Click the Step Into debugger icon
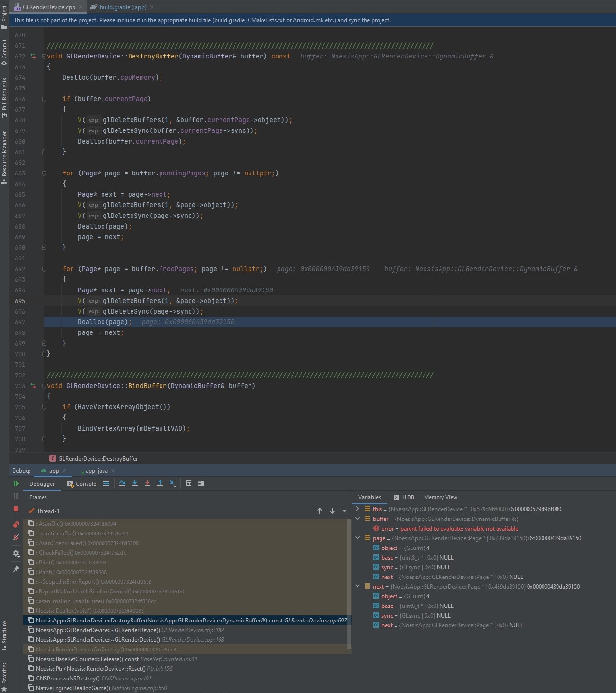Screen dimensions: 616x693 tap(135, 483)
